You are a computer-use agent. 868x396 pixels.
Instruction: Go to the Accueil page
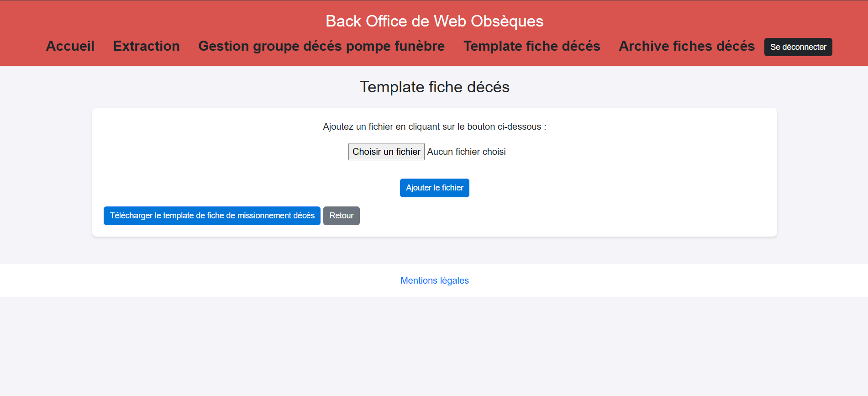[x=70, y=46]
